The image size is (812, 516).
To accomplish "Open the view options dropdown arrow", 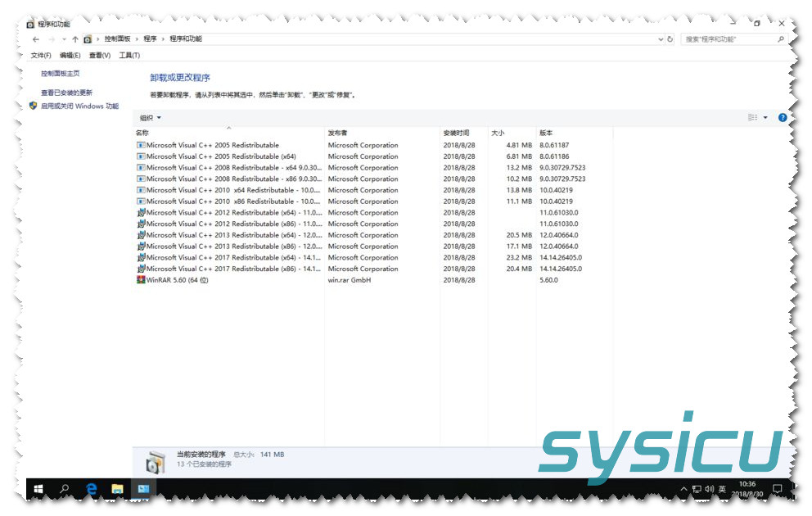I will point(765,118).
